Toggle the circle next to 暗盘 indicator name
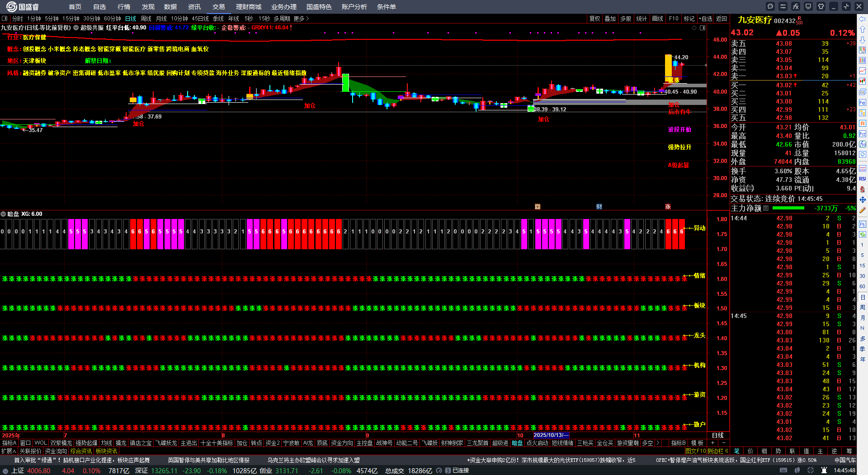The image size is (868, 475). 3,214
